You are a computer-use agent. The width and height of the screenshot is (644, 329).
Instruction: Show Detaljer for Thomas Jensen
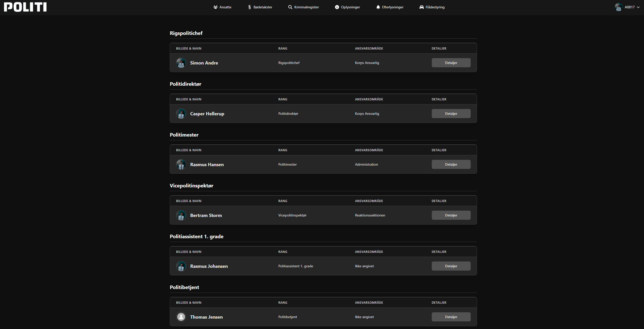coord(451,317)
